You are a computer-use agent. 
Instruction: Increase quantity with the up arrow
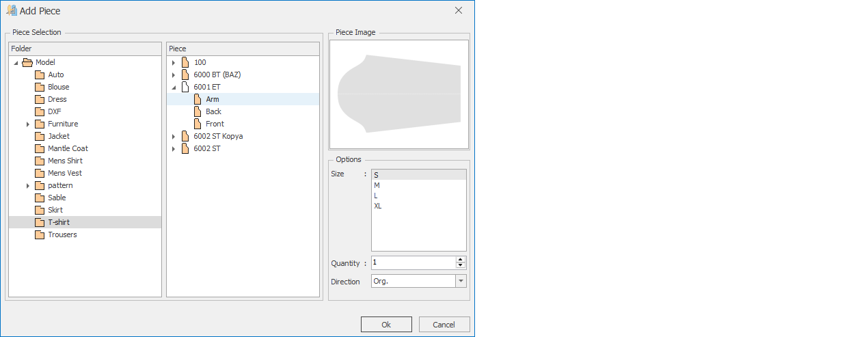point(461,260)
